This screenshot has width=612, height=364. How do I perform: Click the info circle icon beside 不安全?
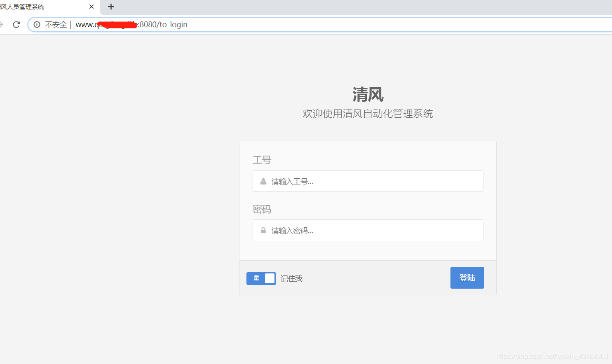tap(37, 24)
